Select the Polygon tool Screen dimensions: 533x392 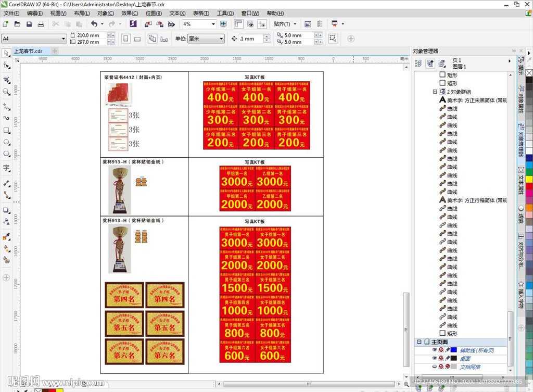pyautogui.click(x=6, y=154)
